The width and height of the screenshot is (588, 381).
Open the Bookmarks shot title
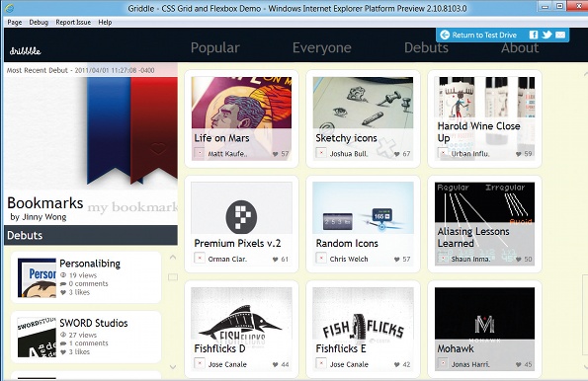[45, 202]
